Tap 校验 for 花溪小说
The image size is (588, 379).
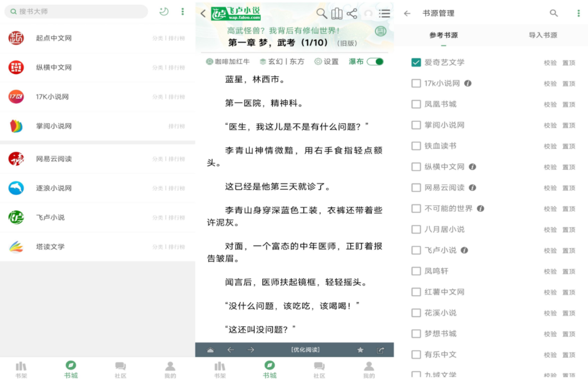pos(550,313)
